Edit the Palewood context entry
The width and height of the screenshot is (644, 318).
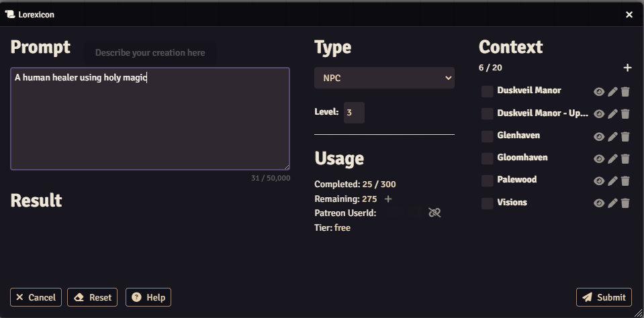pyautogui.click(x=612, y=181)
